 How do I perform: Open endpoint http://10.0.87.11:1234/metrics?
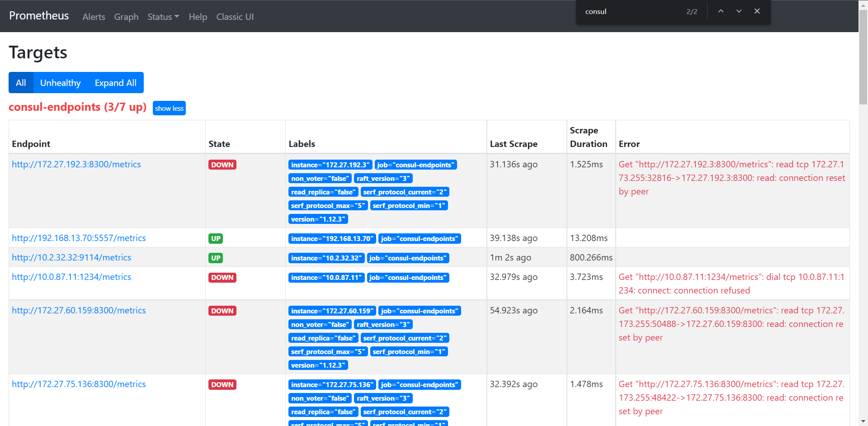pyautogui.click(x=71, y=277)
